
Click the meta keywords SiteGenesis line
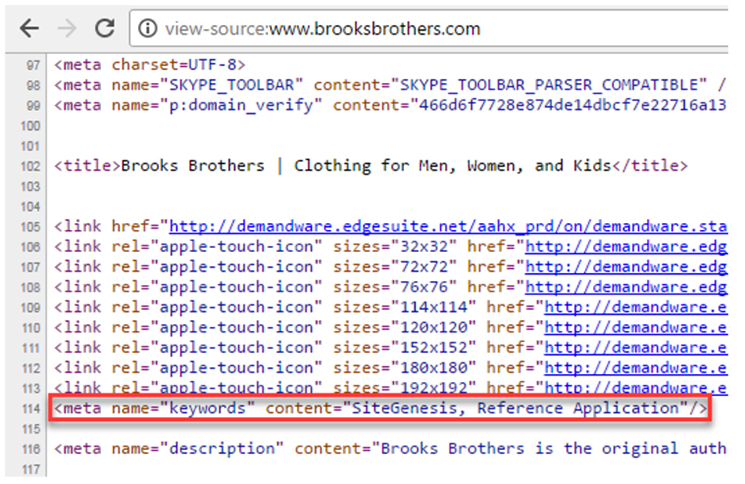381,408
